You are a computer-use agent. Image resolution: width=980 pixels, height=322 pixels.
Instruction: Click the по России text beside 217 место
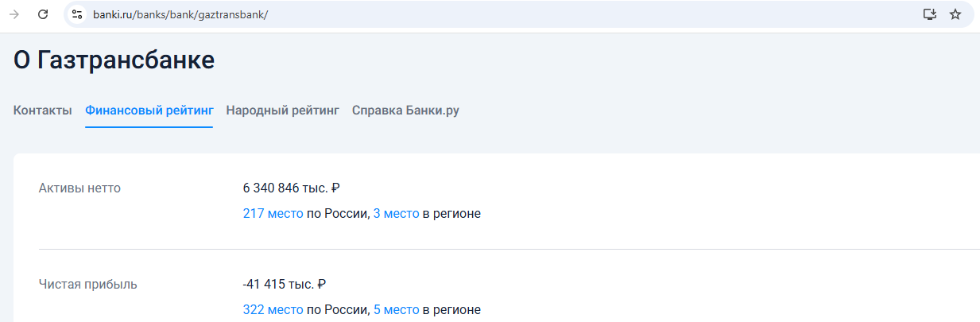(337, 213)
